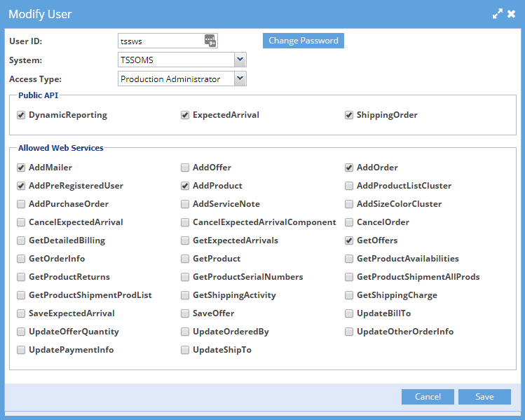The height and width of the screenshot is (420, 525).
Task: Check the GetShippingCharge checkbox
Action: pos(349,295)
